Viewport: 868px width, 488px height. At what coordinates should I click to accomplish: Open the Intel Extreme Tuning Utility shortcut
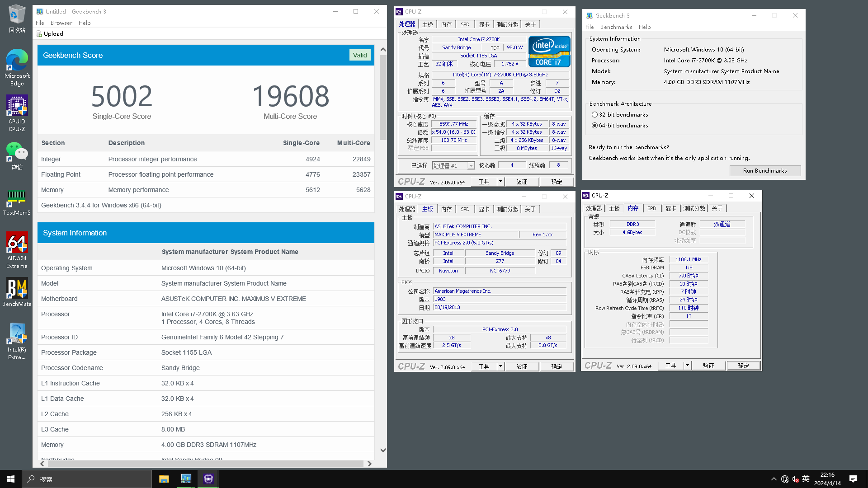point(17,342)
